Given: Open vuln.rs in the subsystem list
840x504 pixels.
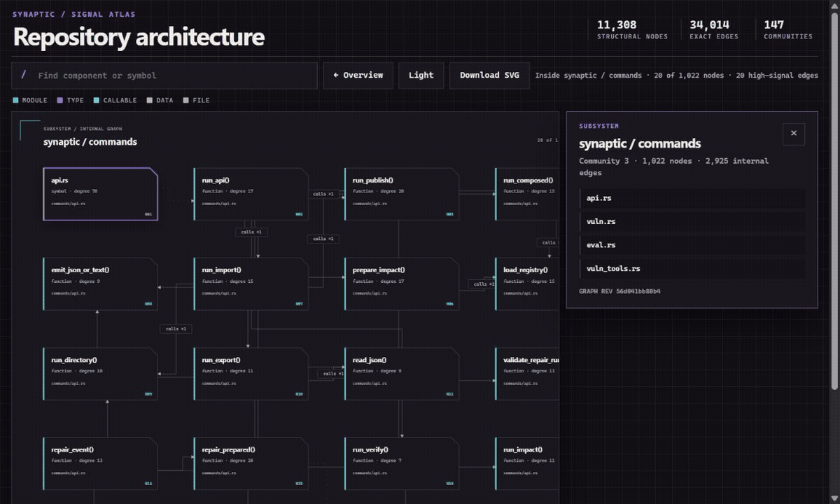Looking at the screenshot, I should [x=692, y=221].
